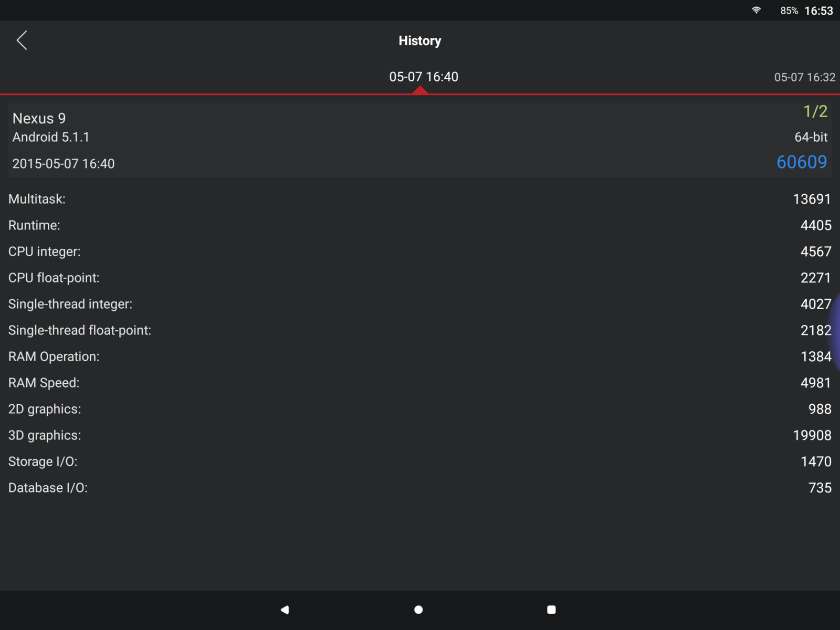Select the Storage I/O row
Screen dimensions: 840x630
tap(420, 461)
